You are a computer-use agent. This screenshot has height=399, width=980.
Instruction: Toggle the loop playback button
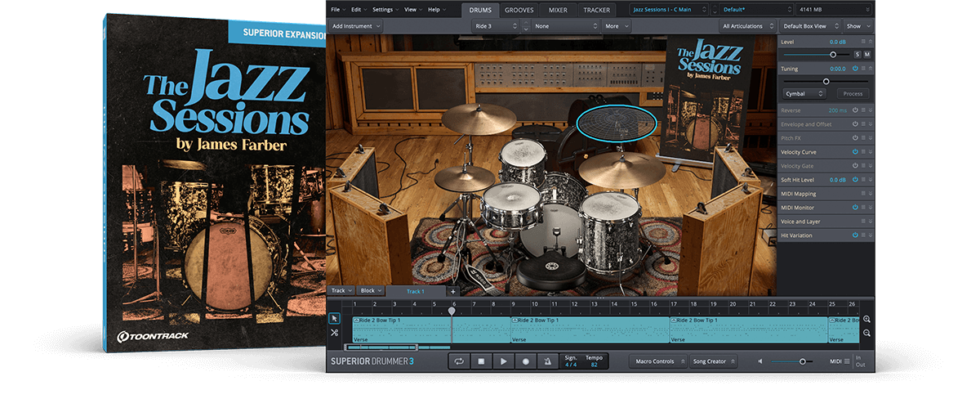point(459,361)
